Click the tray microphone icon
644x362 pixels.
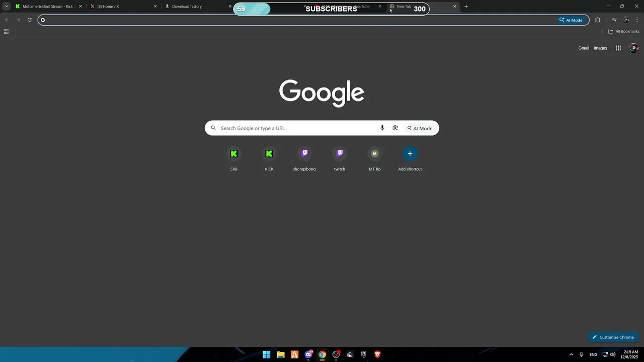(x=582, y=354)
